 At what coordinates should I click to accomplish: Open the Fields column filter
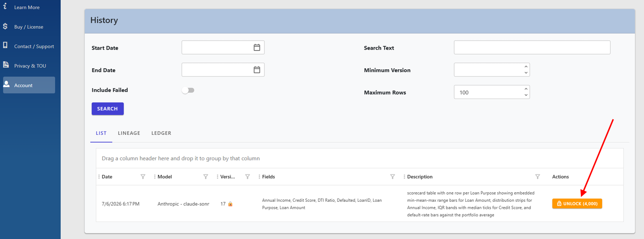392,177
